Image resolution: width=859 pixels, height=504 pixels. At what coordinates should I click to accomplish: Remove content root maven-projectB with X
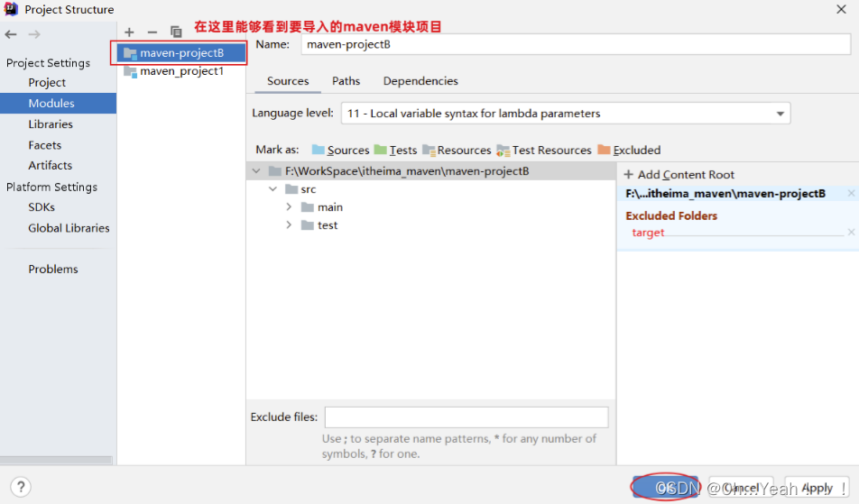851,193
